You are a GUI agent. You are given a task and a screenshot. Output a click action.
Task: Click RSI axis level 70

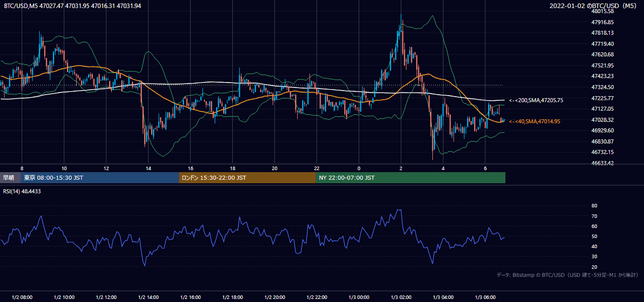tap(594, 216)
